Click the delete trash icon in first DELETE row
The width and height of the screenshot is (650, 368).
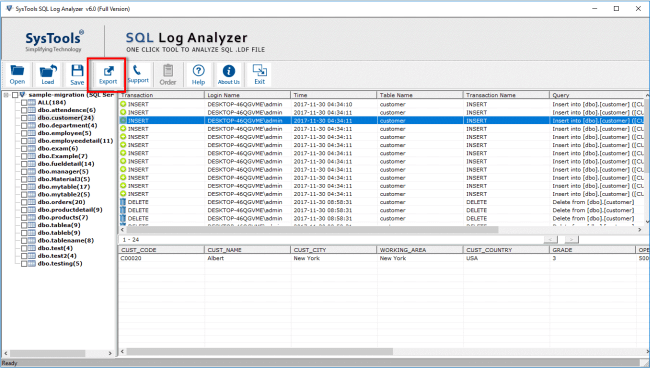pyautogui.click(x=123, y=202)
